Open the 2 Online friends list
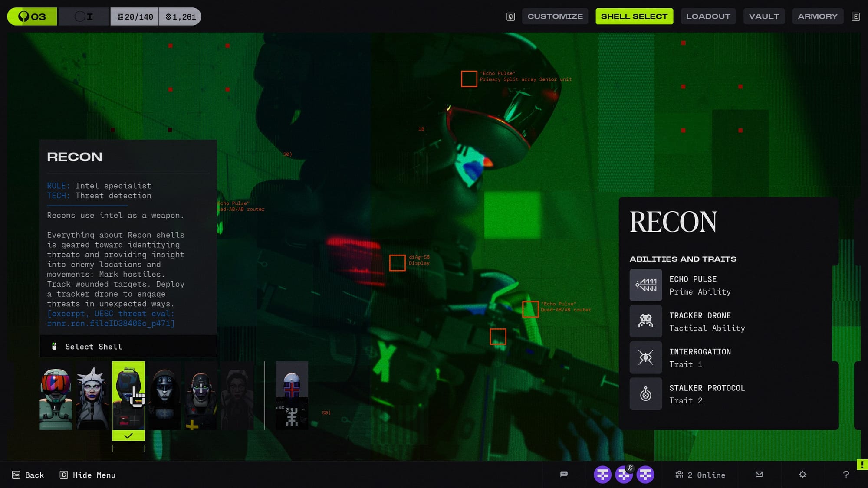The width and height of the screenshot is (868, 488). [700, 475]
